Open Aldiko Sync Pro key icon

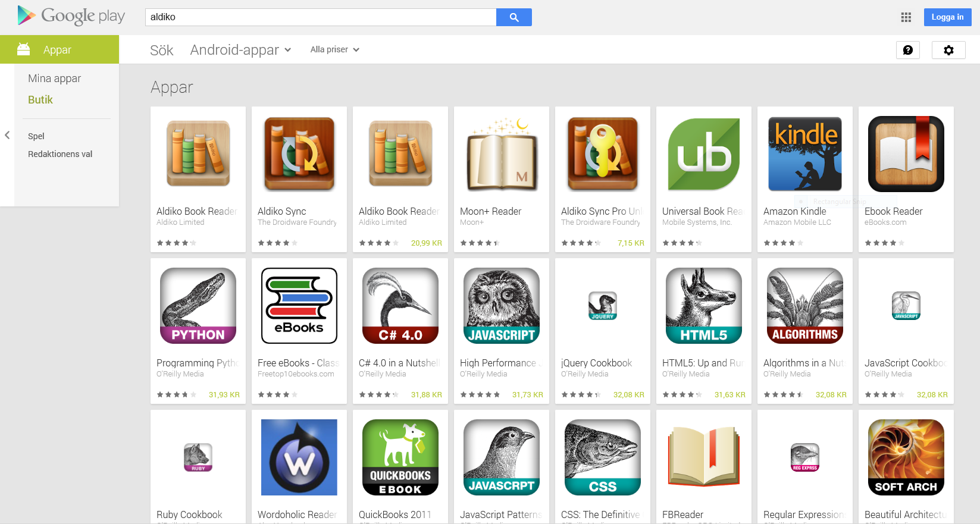point(603,154)
